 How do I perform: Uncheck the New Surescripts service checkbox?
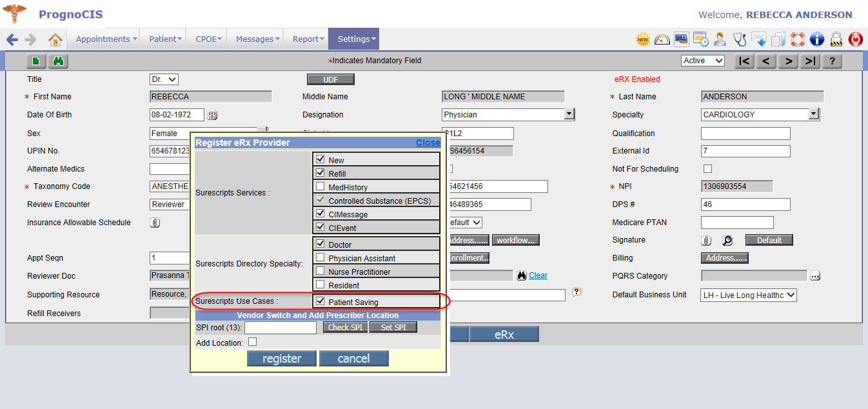[x=320, y=159]
